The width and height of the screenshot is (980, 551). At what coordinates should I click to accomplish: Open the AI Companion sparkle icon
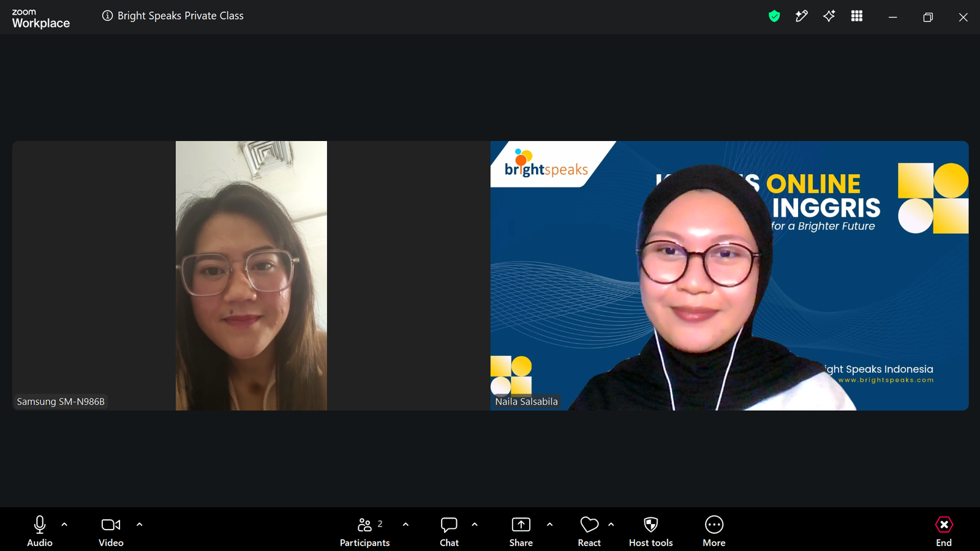coord(829,17)
